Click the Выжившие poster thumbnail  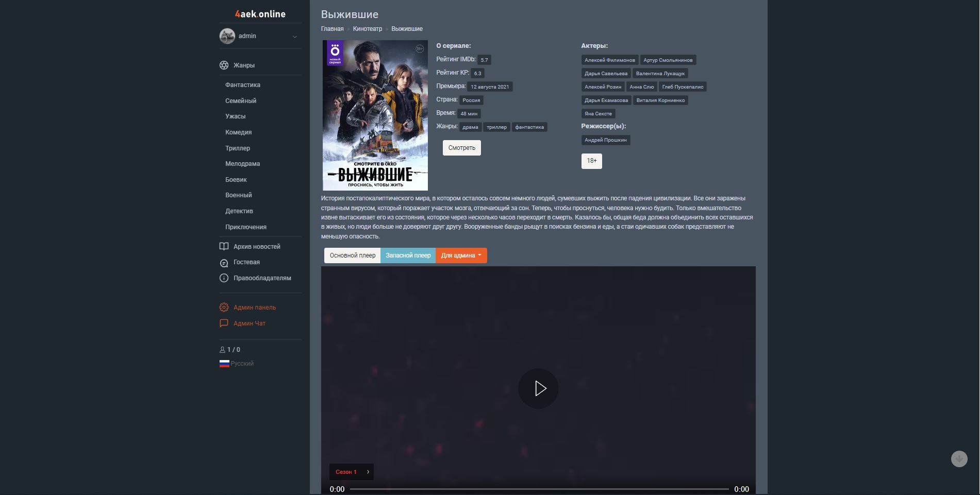click(375, 115)
